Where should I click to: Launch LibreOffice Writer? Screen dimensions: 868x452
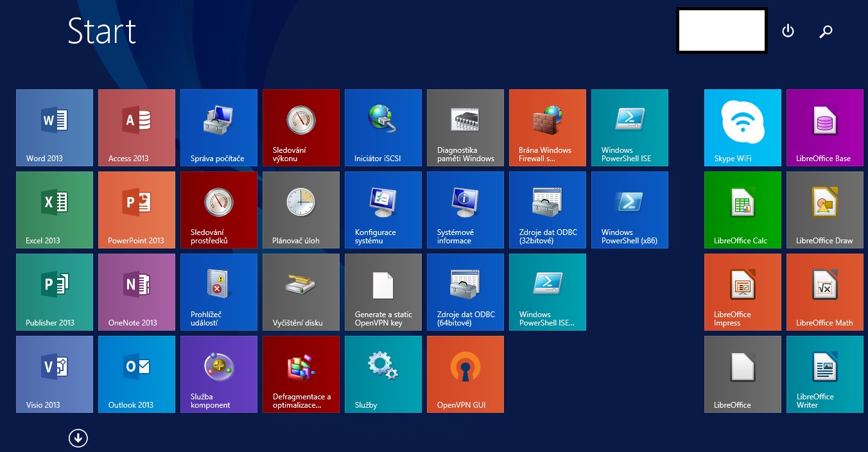[x=825, y=374]
